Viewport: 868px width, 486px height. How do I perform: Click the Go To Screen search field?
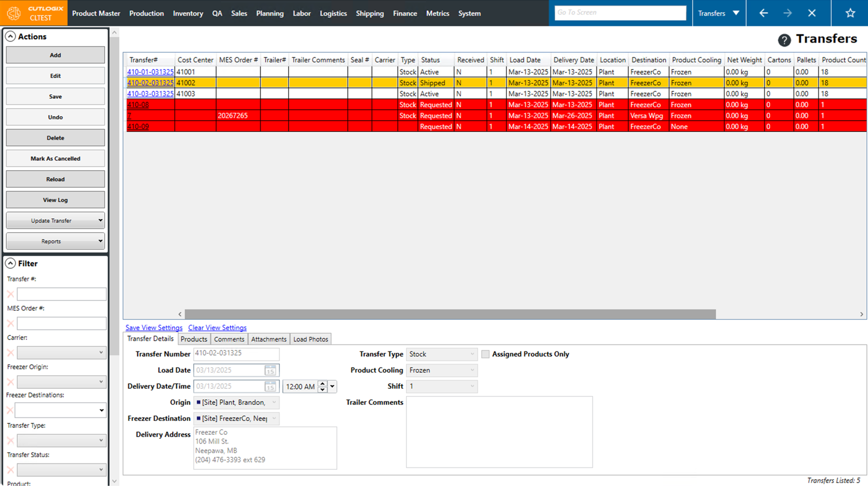click(x=620, y=13)
